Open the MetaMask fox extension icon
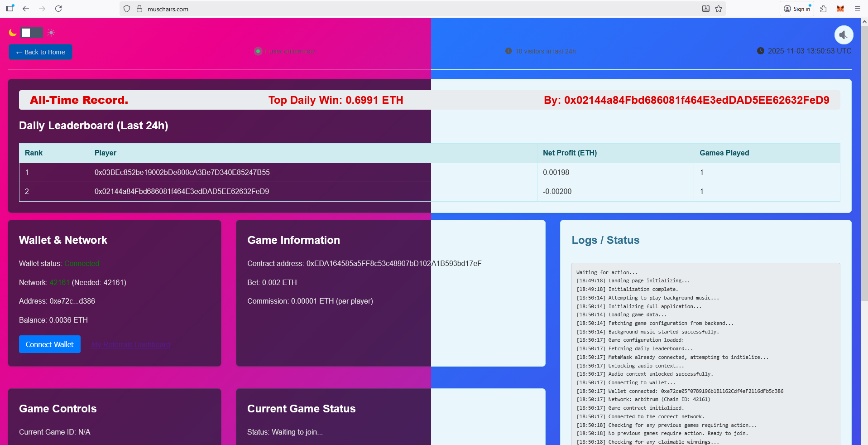868x445 pixels. click(x=840, y=9)
